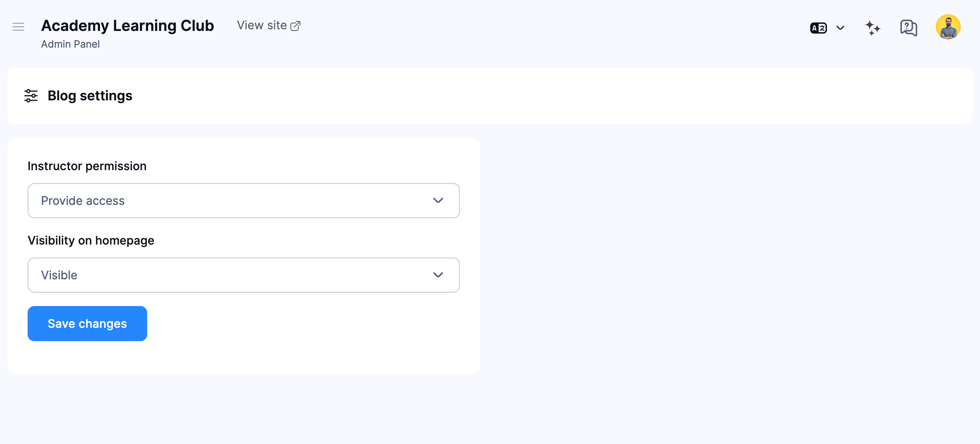Click the AI sparkles assistant icon
Viewport: 980px width, 444px height.
873,27
